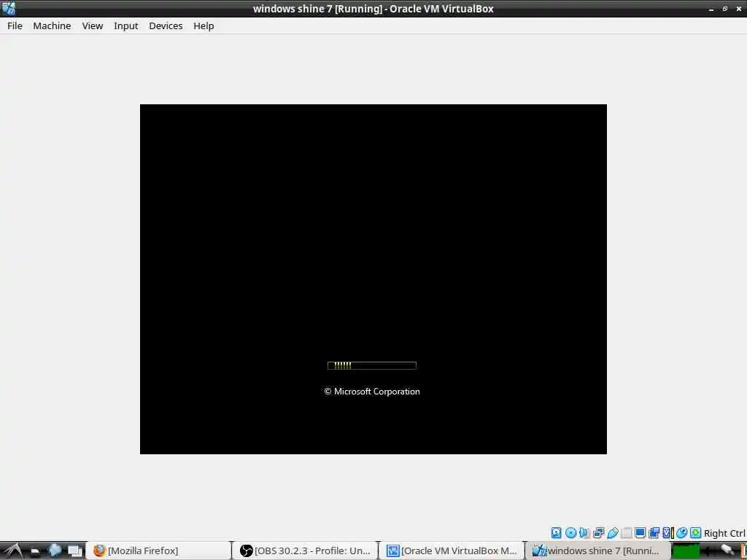
Task: Click the hard disk activity indicator
Action: pos(556,533)
